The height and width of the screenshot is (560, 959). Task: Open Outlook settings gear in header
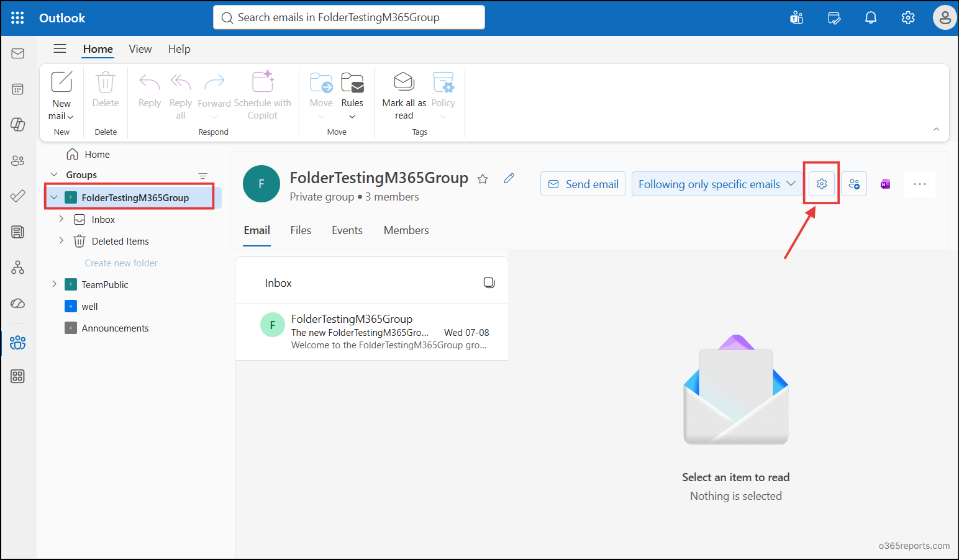point(908,18)
